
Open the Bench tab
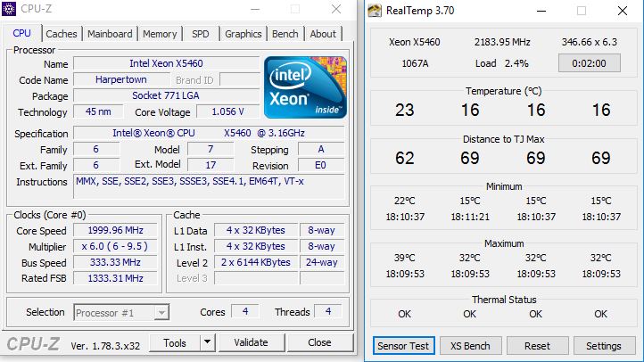tap(285, 34)
